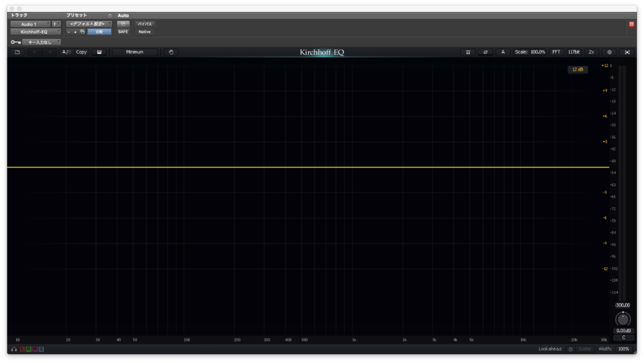Click the automation enable icon under Auto
This screenshot has height=363, width=644.
[123, 24]
